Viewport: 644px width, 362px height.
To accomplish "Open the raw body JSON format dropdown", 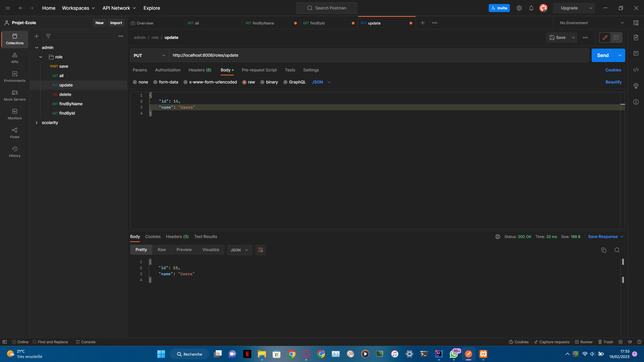I will tap(321, 82).
